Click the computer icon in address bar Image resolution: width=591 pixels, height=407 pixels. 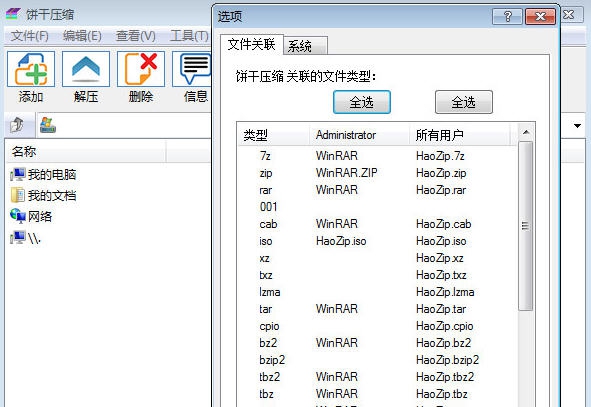48,125
